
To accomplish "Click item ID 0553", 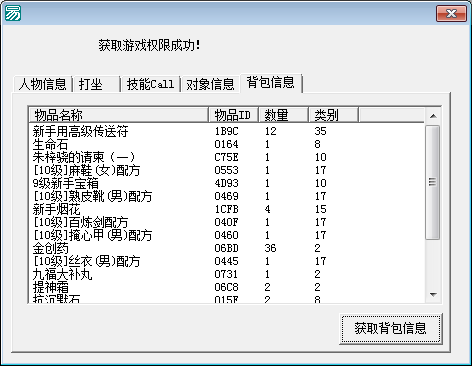I will (227, 170).
